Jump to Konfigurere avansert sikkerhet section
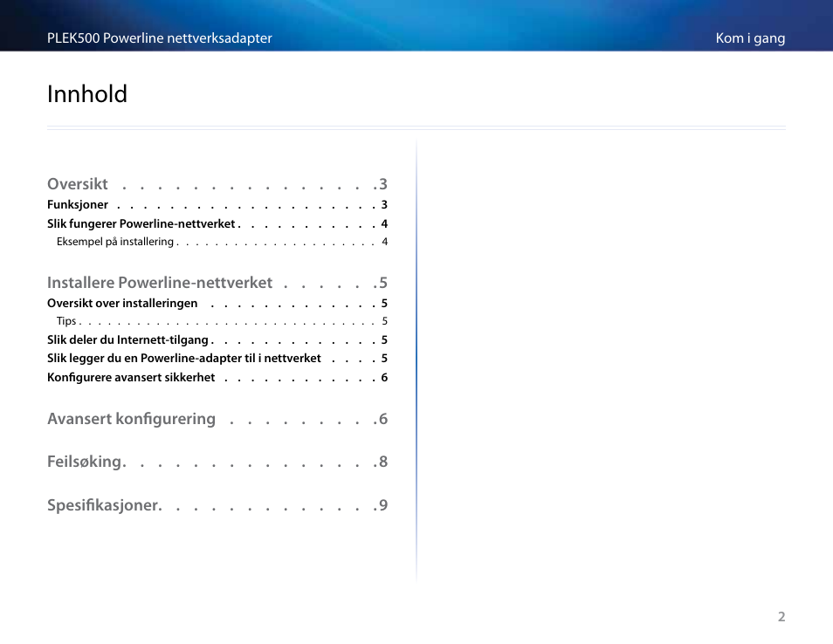 click(x=217, y=378)
